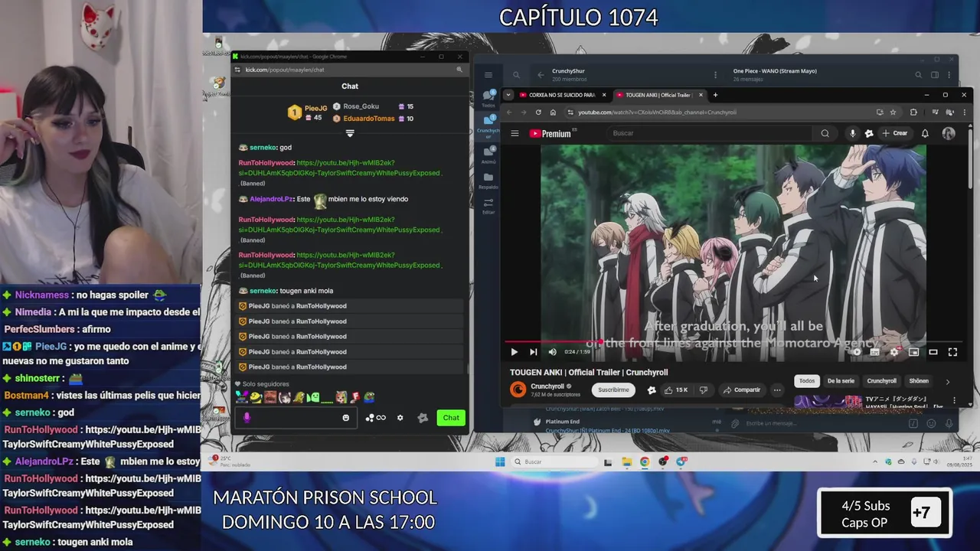980x551 pixels.
Task: Open YouTube hamburger guide menu
Action: coord(514,133)
